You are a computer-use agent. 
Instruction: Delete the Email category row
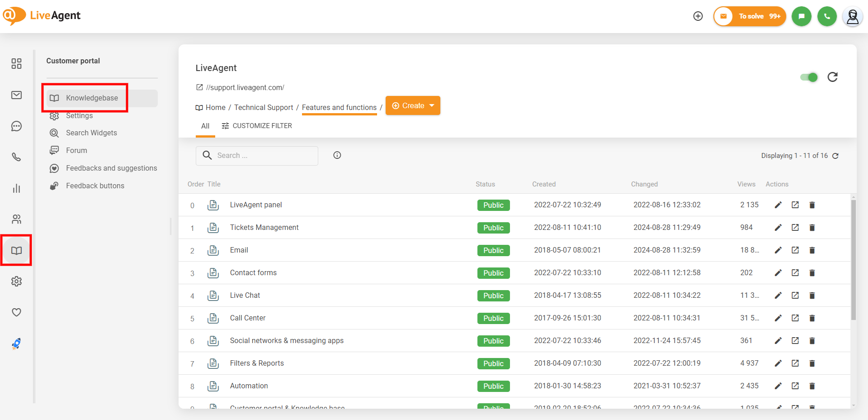click(812, 250)
